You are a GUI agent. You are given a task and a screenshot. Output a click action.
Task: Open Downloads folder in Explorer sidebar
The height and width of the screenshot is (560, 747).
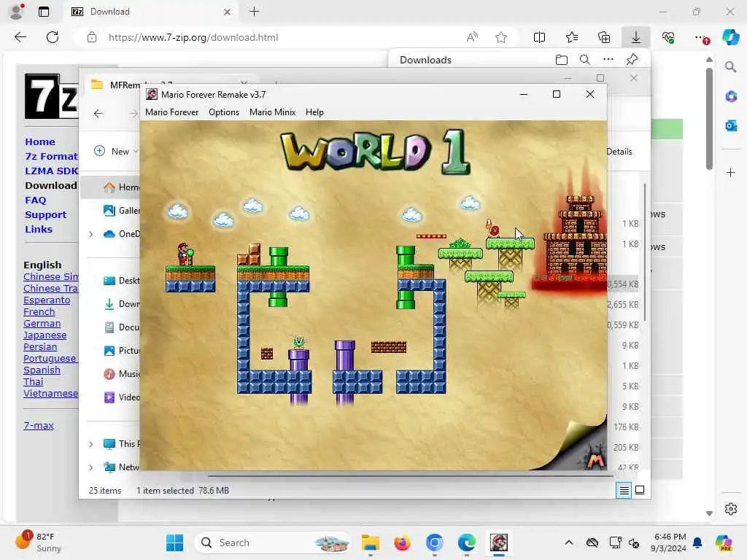[122, 304]
